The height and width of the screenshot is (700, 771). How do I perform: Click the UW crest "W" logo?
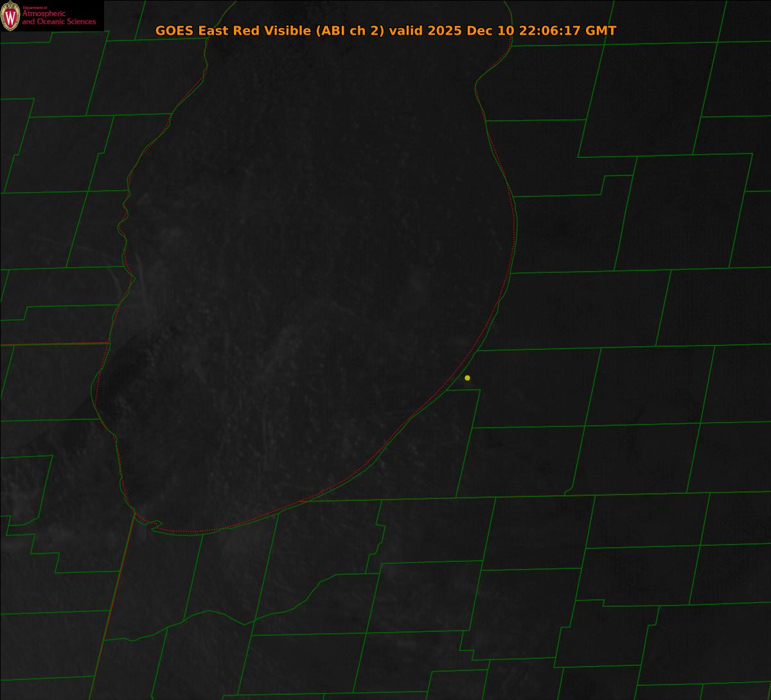tap(11, 15)
